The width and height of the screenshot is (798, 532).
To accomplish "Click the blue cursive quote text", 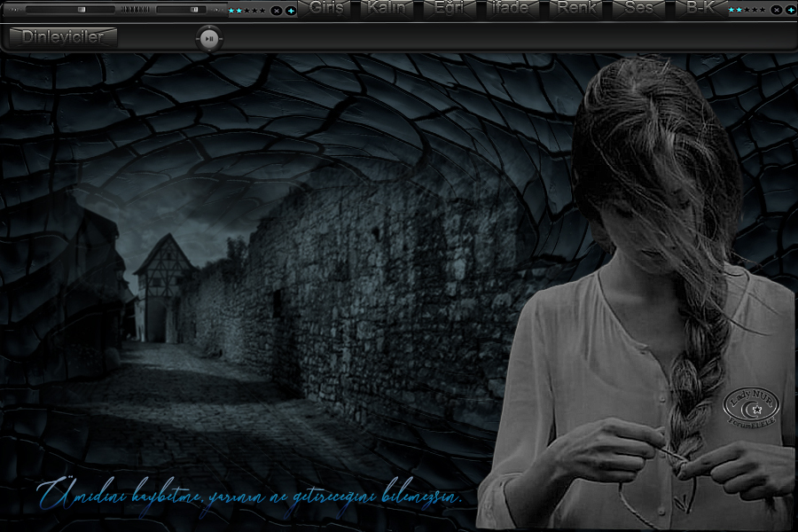I will coord(251,497).
